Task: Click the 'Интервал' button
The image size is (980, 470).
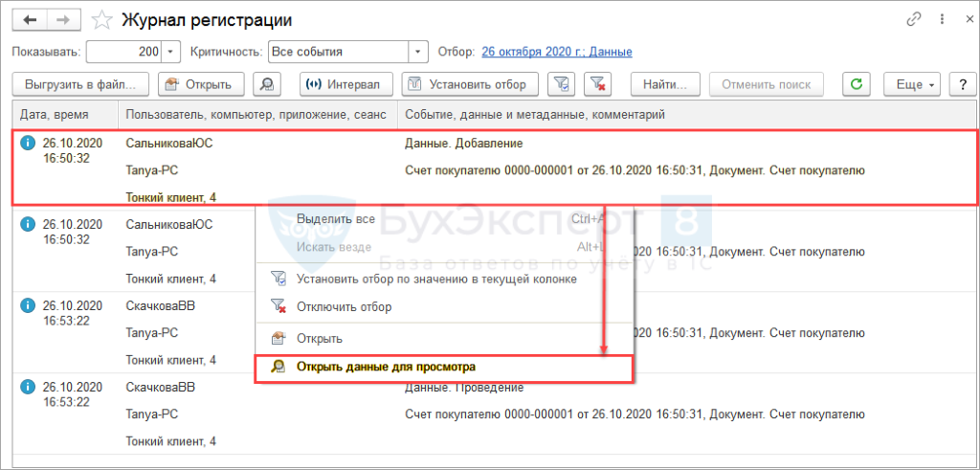Action: click(x=343, y=84)
